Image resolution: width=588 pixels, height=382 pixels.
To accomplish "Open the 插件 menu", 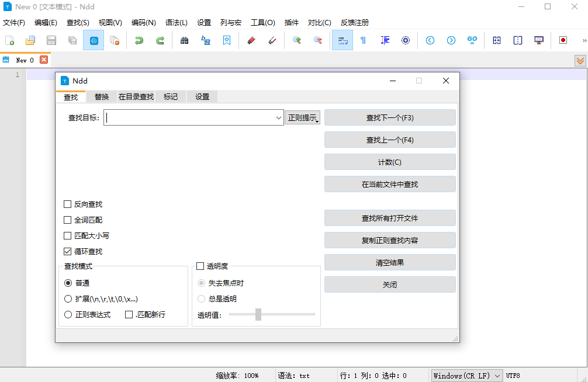I will [x=292, y=23].
